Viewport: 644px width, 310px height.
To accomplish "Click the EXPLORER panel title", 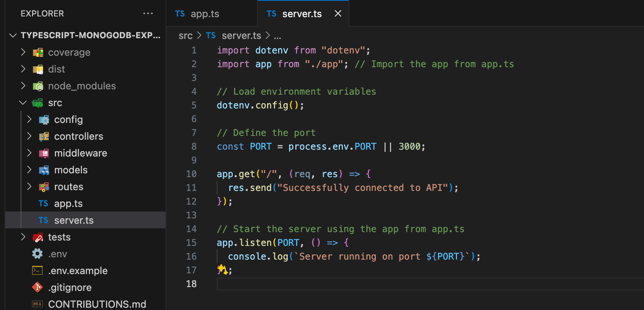I will [x=42, y=13].
